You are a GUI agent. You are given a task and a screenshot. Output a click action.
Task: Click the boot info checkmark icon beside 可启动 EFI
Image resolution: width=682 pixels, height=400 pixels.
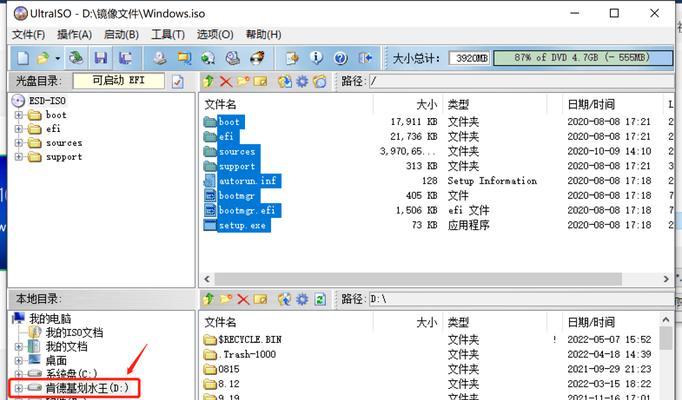click(177, 81)
